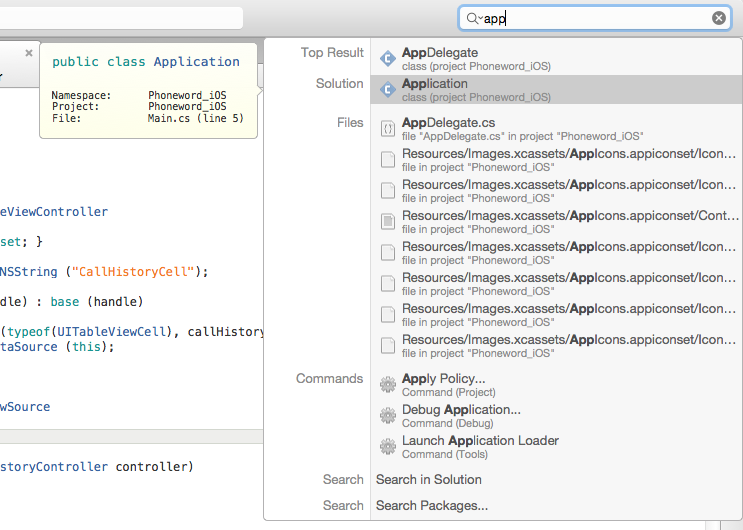Click the AppDelegate.cs file icon
This screenshot has width=743, height=530.
(x=388, y=128)
